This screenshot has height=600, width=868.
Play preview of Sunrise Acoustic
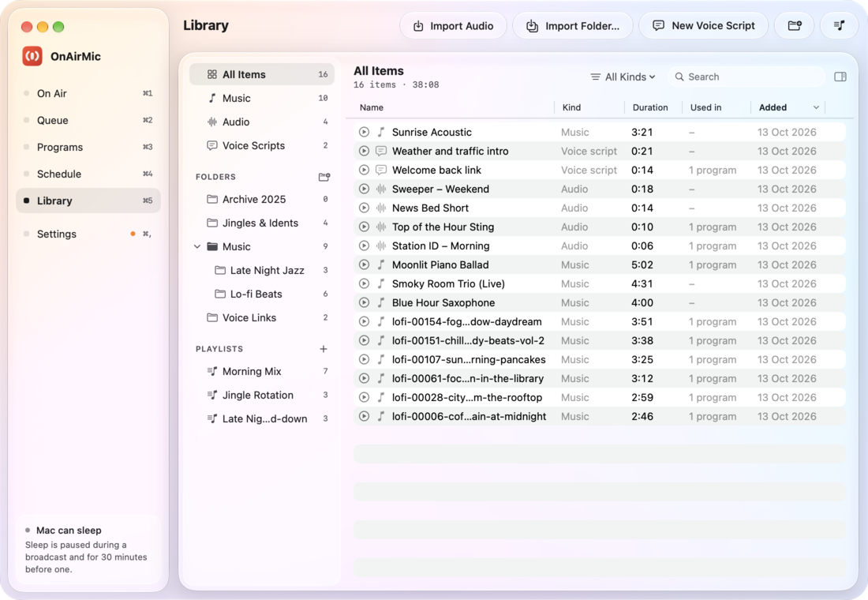(364, 132)
